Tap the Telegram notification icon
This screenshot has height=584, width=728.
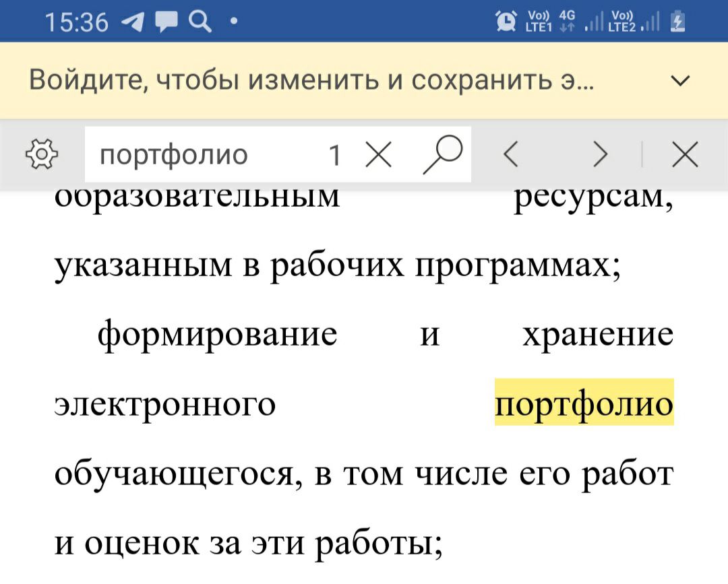(132, 22)
